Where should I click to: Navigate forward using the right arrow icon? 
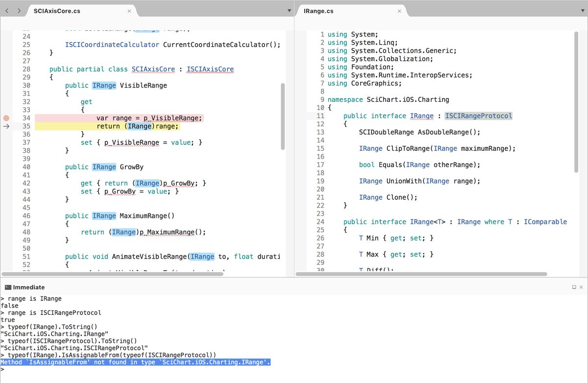pyautogui.click(x=18, y=9)
